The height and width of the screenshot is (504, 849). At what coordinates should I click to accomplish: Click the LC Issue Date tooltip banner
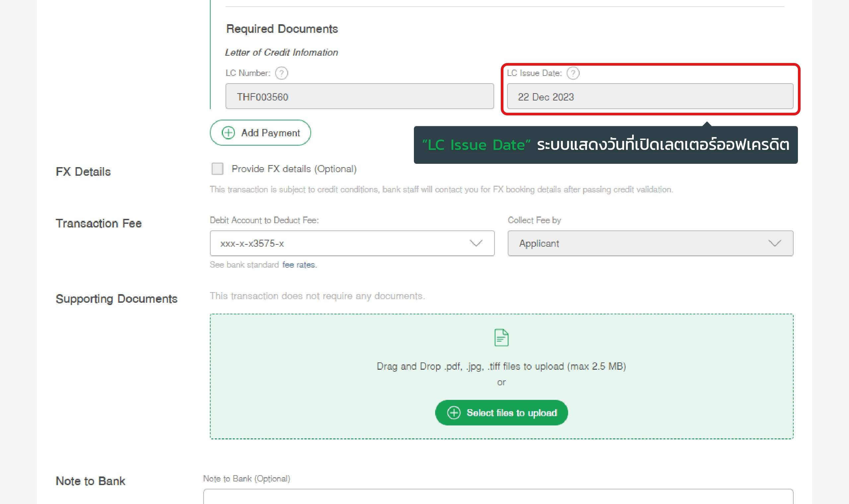pos(606,145)
